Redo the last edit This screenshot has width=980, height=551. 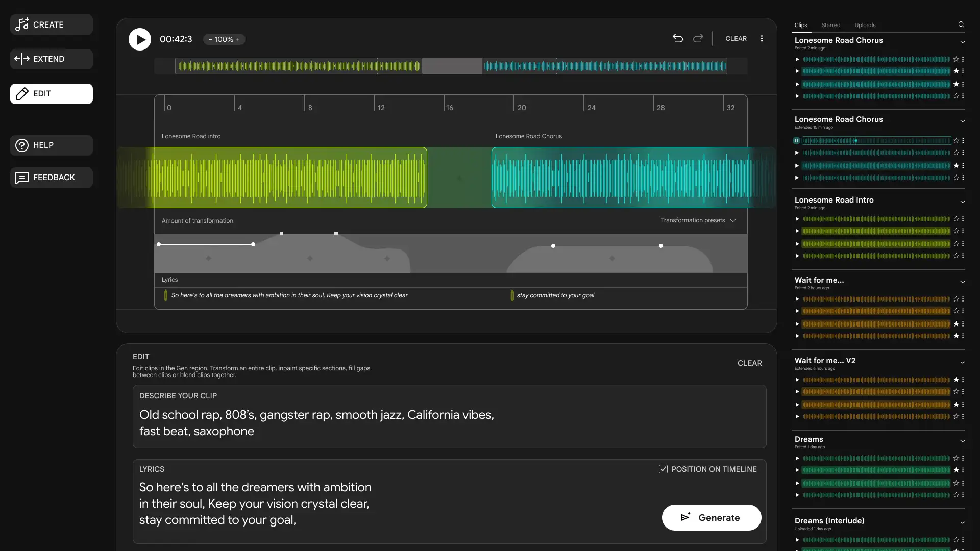pos(698,38)
